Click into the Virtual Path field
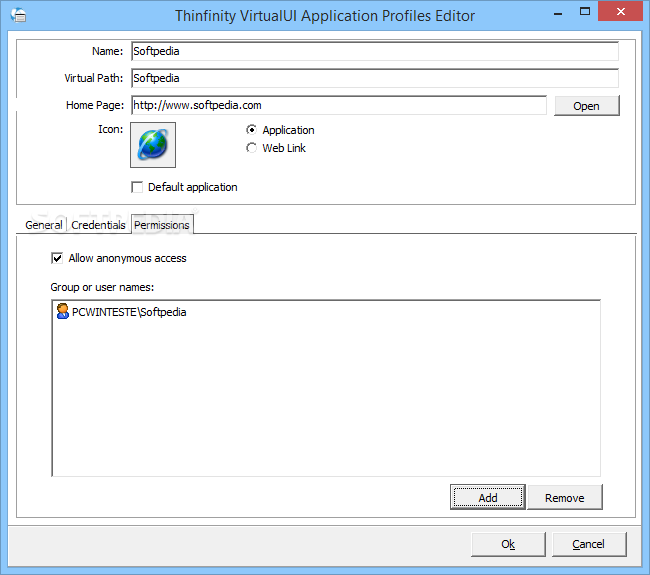The width and height of the screenshot is (650, 575). 375,78
